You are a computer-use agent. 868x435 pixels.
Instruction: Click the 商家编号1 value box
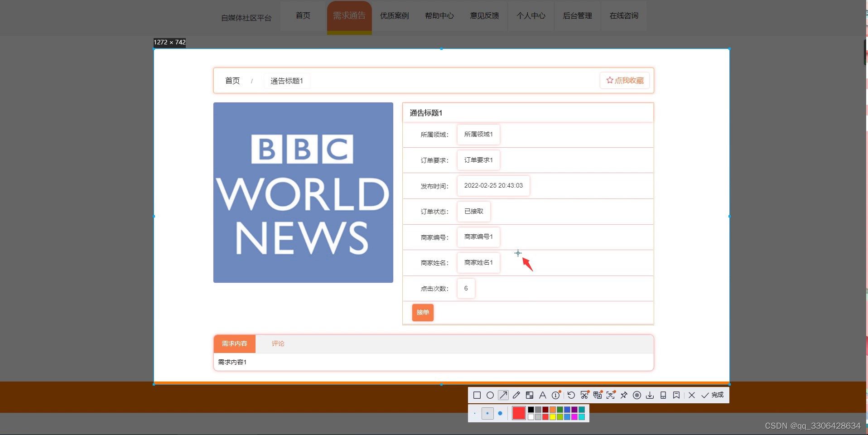click(x=478, y=237)
